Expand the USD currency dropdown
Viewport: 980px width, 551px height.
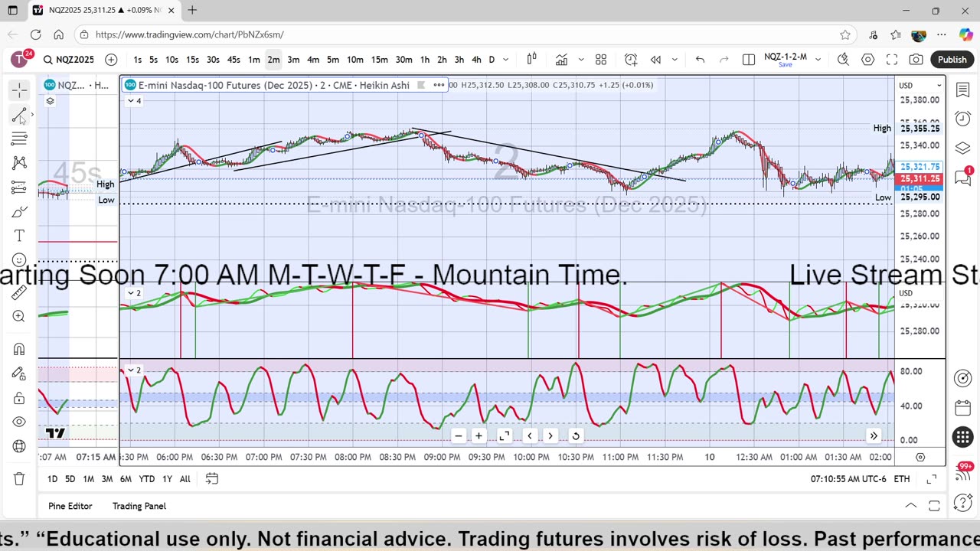[x=920, y=85]
